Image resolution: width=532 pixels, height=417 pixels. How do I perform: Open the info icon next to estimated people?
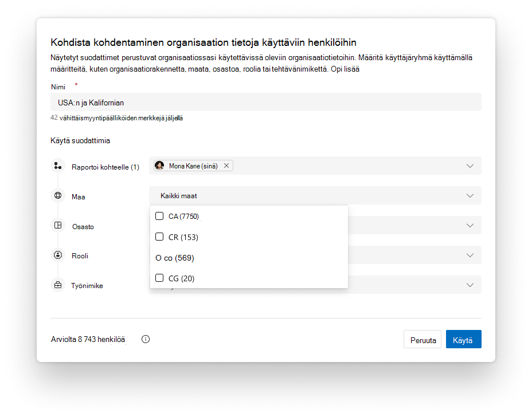click(x=146, y=339)
